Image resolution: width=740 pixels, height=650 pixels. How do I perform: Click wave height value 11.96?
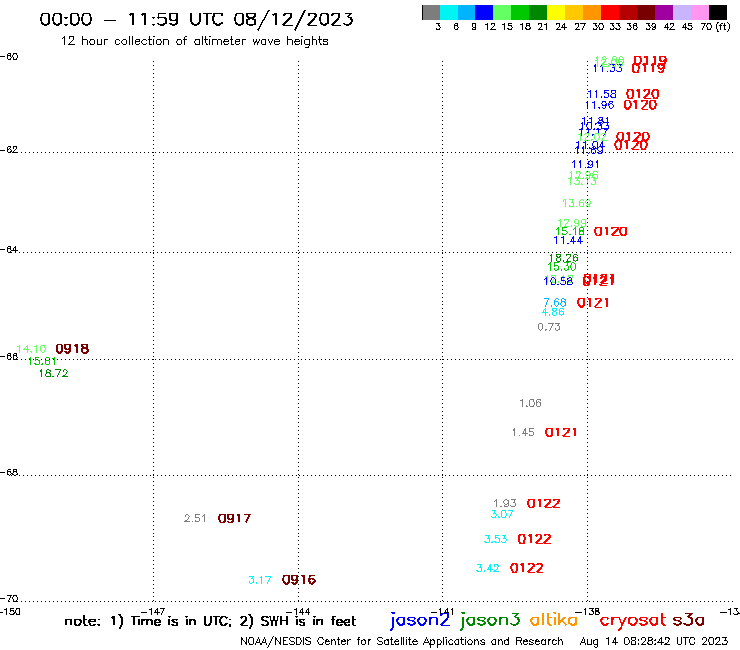(600, 105)
